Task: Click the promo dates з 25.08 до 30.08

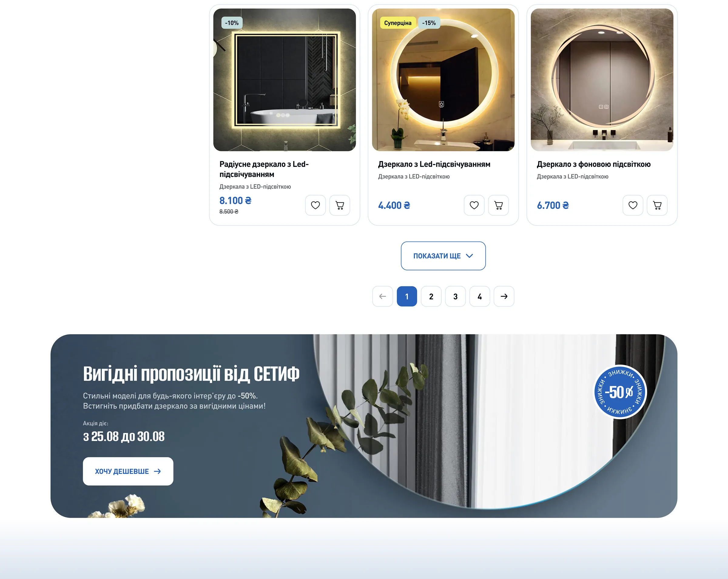Action: (123, 436)
